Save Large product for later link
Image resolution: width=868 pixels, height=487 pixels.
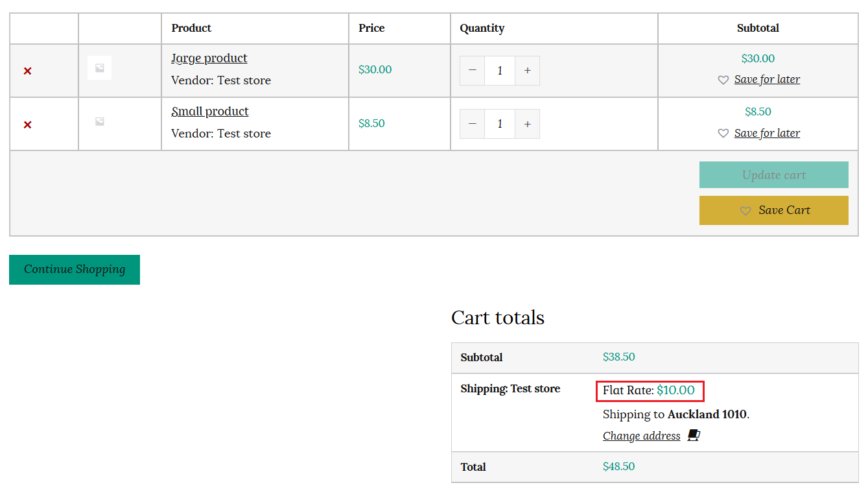(x=767, y=79)
